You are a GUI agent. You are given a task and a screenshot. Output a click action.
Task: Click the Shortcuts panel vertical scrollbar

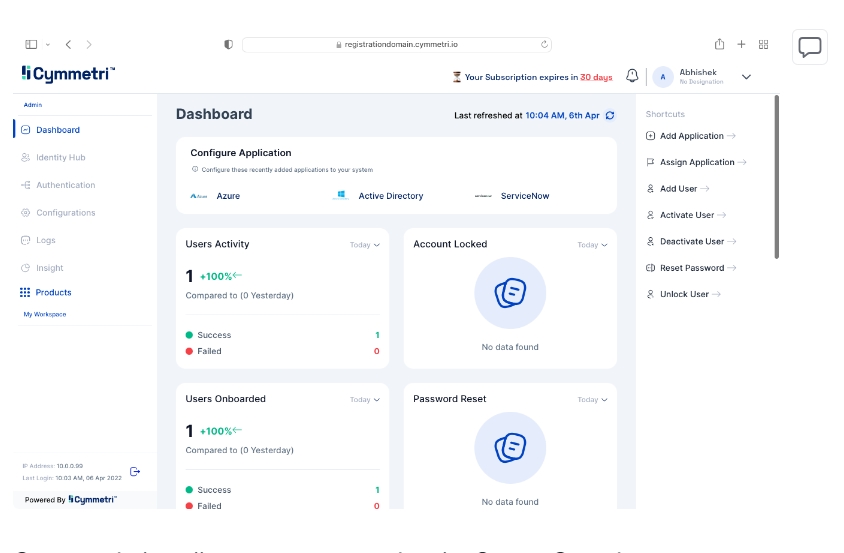point(776,177)
